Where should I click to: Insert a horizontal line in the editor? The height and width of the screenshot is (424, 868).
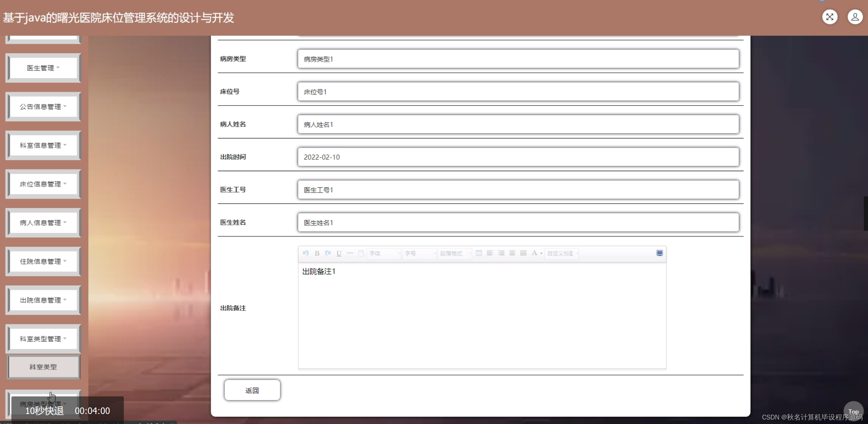tap(350, 253)
